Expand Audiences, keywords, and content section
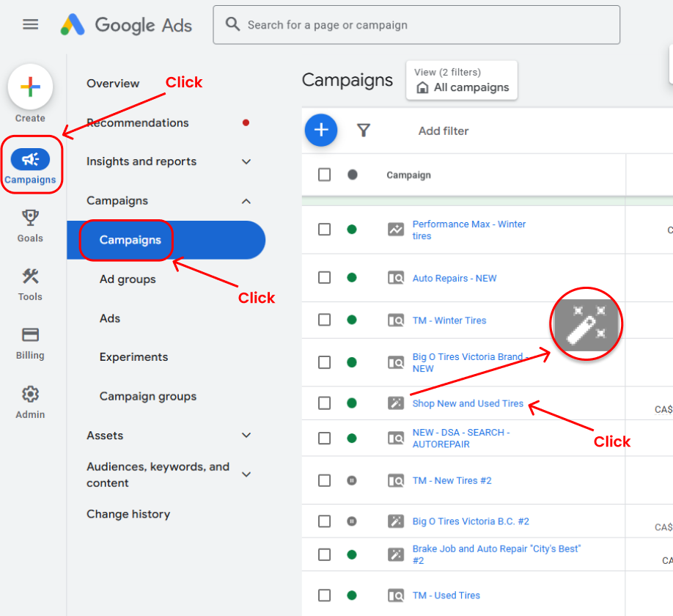 tap(246, 474)
